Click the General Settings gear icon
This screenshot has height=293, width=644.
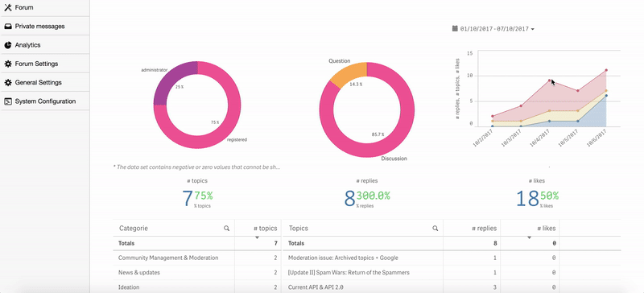coord(8,83)
